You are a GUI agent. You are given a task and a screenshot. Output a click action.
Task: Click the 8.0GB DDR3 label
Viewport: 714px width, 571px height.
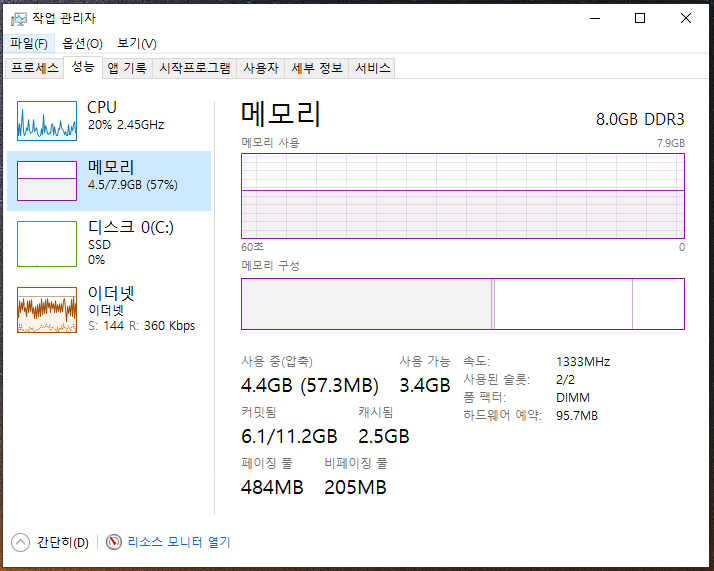click(x=640, y=119)
